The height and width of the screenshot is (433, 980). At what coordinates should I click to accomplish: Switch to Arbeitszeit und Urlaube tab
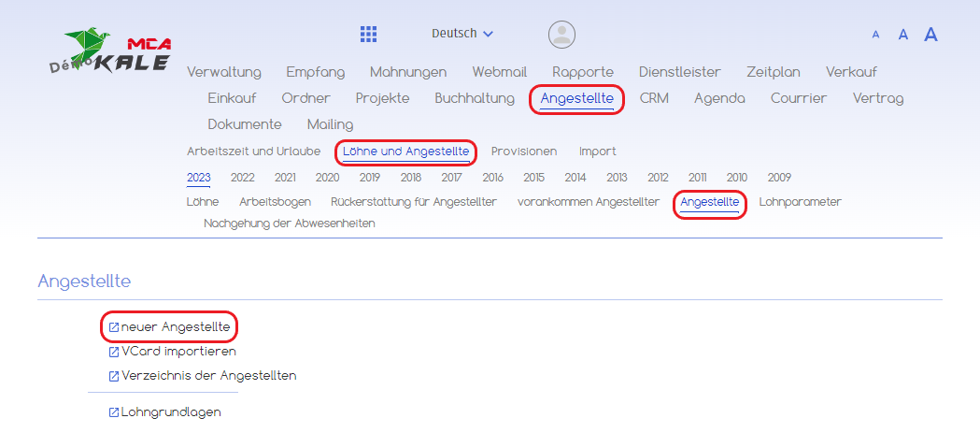253,152
